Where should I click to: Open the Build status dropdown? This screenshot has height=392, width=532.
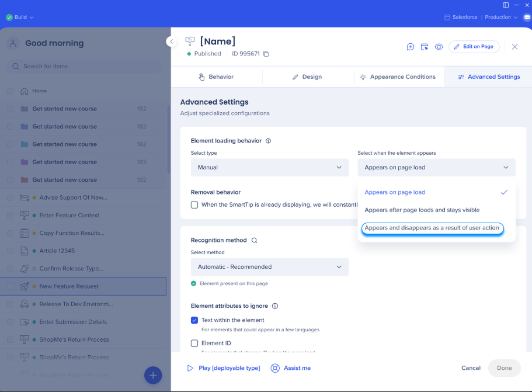pyautogui.click(x=20, y=18)
